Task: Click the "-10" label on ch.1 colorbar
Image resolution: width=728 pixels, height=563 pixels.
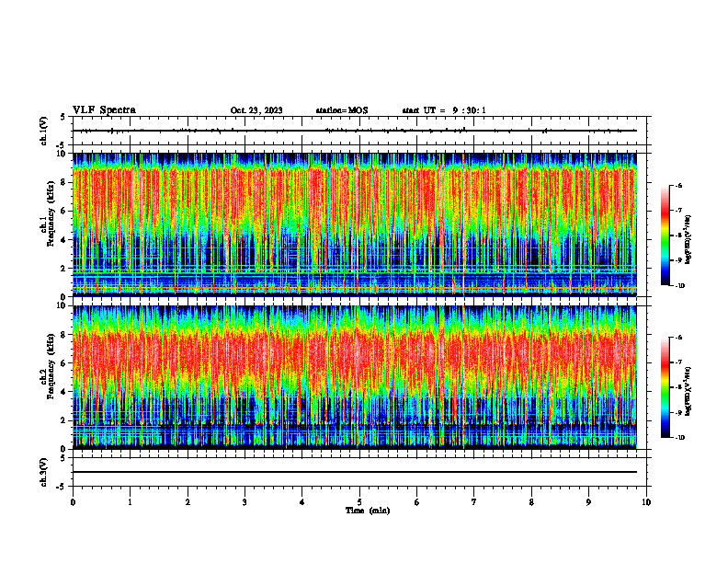Action: click(680, 286)
